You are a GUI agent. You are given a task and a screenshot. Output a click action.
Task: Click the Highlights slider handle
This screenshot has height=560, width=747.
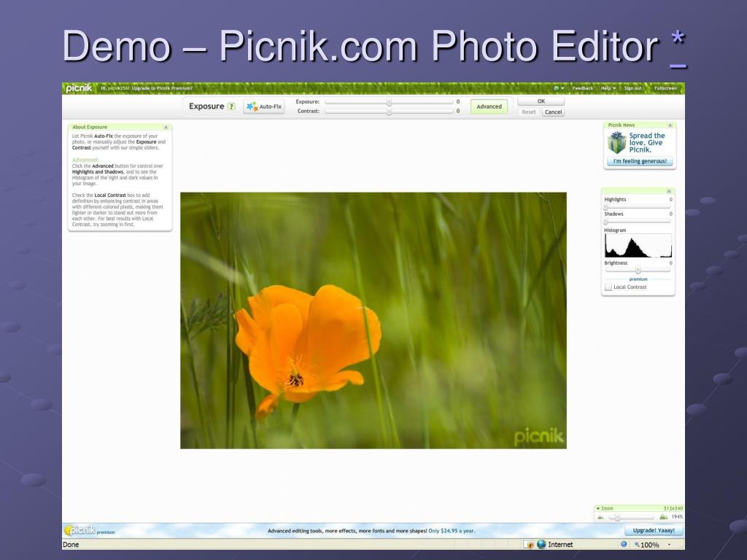[606, 207]
